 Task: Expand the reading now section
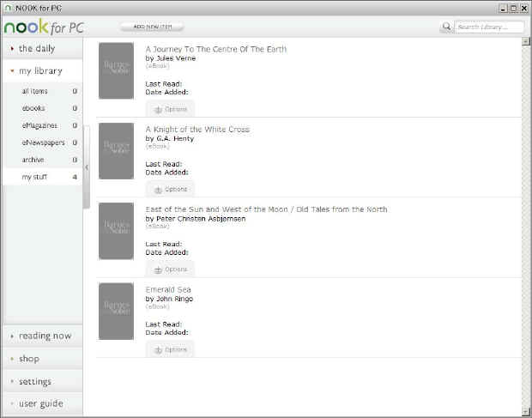[41, 336]
